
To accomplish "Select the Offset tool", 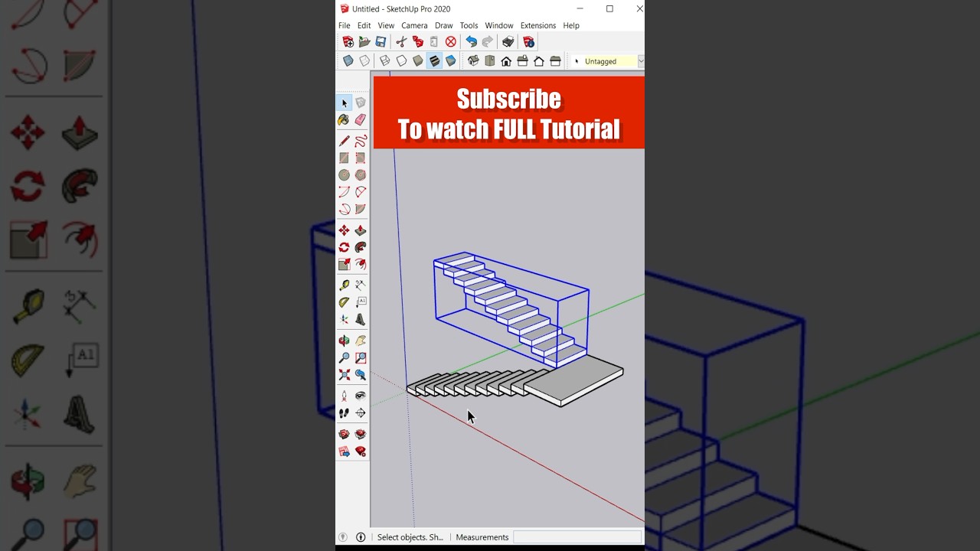I will pyautogui.click(x=361, y=264).
